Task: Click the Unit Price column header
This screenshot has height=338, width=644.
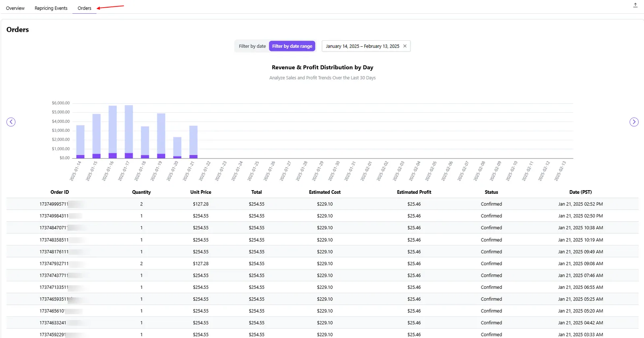Action: tap(200, 192)
